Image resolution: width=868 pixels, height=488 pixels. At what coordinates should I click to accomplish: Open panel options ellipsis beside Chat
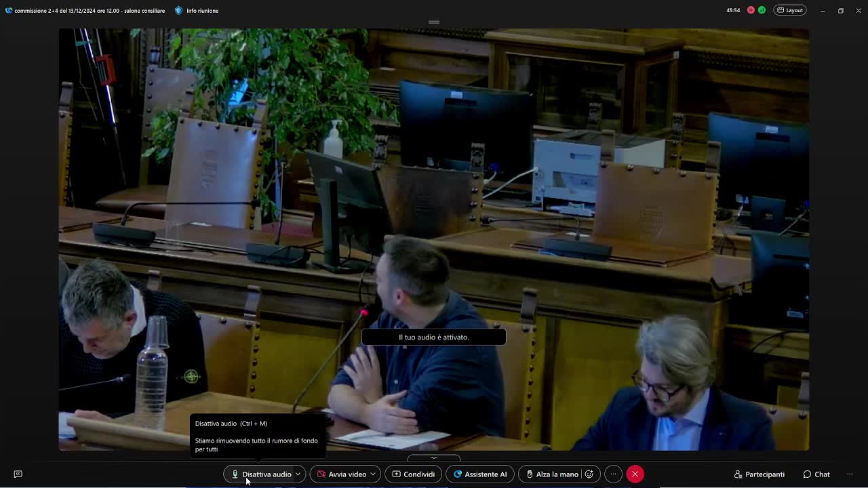(x=850, y=474)
